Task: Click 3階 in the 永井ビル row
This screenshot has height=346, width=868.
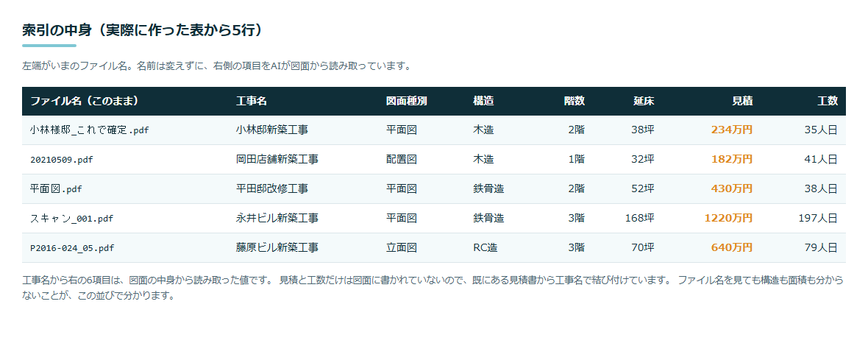Action: [x=576, y=218]
